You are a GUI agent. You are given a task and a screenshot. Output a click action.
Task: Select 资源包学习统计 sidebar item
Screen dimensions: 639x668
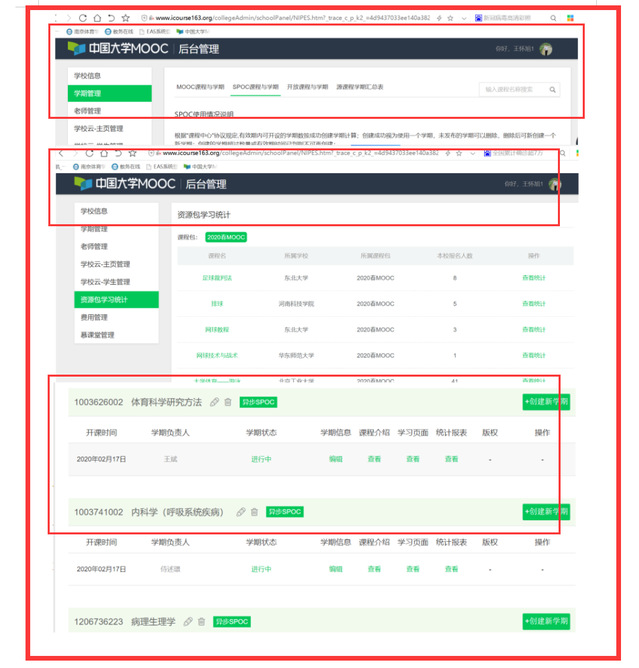pyautogui.click(x=116, y=299)
